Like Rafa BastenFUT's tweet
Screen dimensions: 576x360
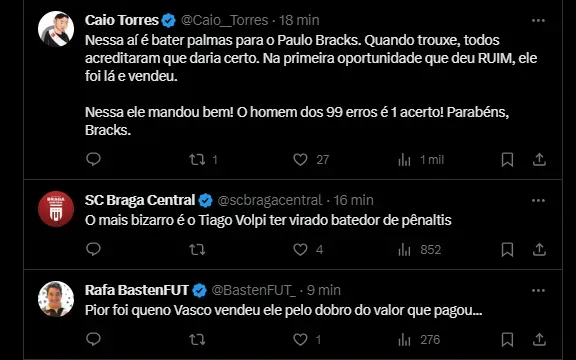tap(300, 339)
